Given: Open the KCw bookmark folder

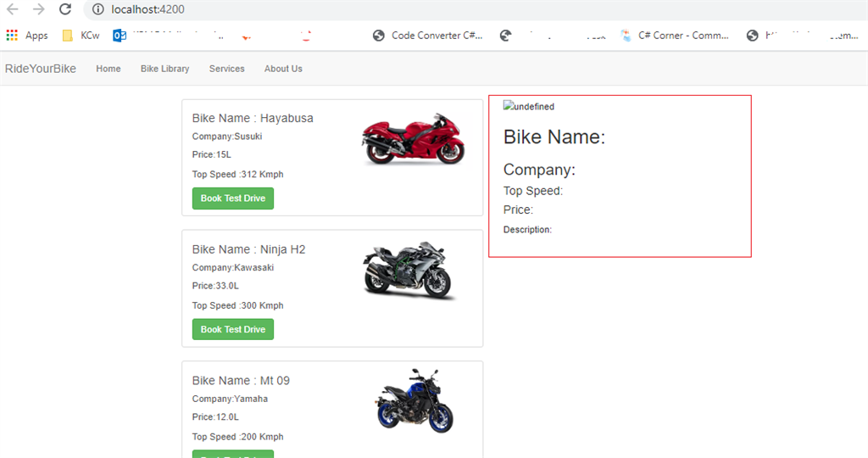Looking at the screenshot, I should [x=81, y=36].
